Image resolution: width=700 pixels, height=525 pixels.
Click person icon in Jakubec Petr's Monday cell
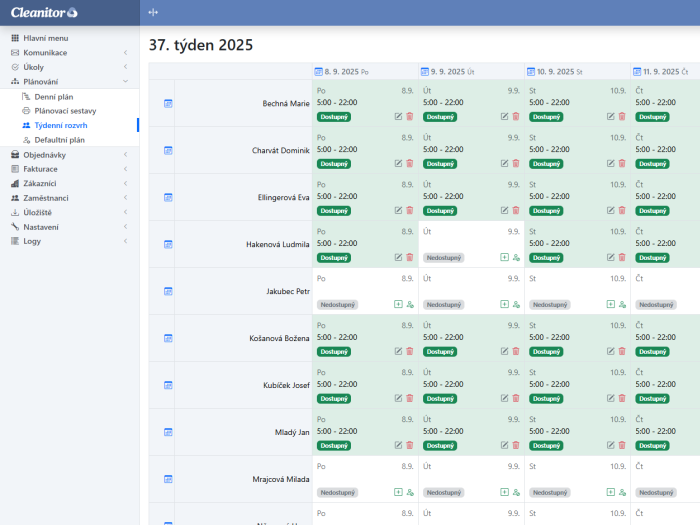click(x=410, y=304)
